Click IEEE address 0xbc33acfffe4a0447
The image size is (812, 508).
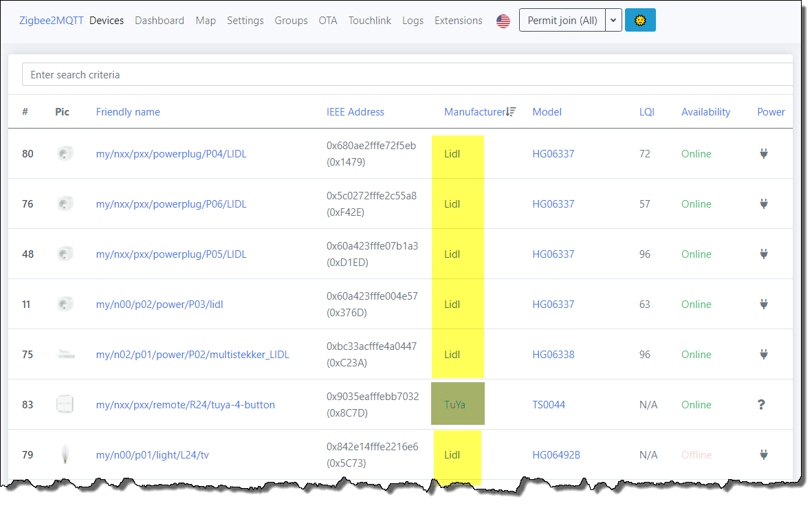point(371,346)
